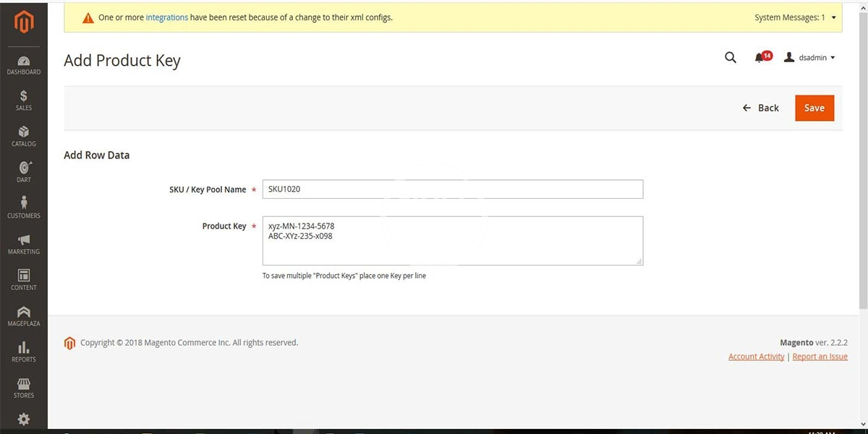Open the dsadmin account dropdown
The image size is (868, 434).
click(x=810, y=58)
